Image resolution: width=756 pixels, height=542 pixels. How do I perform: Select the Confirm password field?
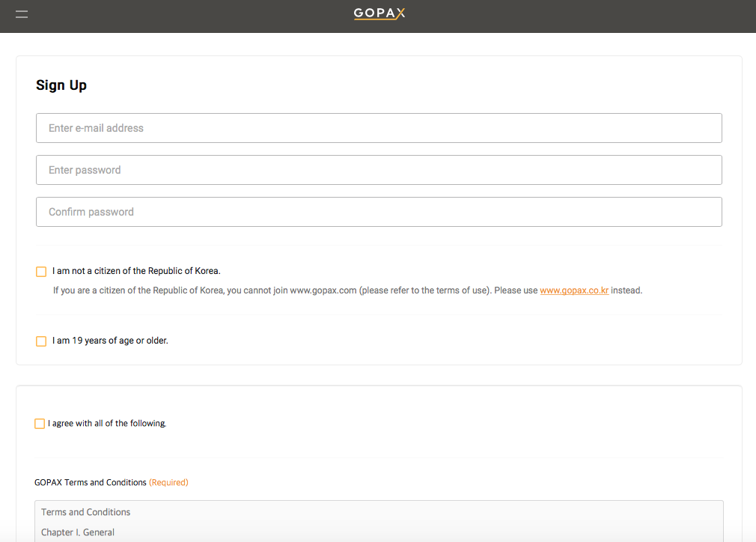pyautogui.click(x=379, y=212)
